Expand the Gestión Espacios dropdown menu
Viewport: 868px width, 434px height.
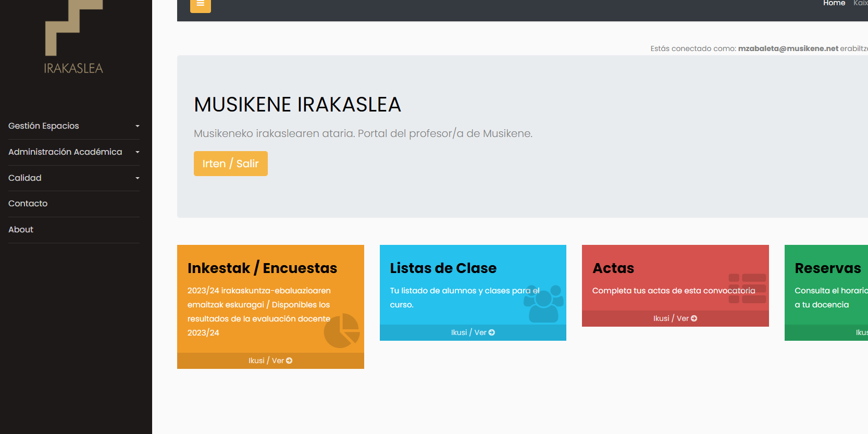[x=73, y=126]
